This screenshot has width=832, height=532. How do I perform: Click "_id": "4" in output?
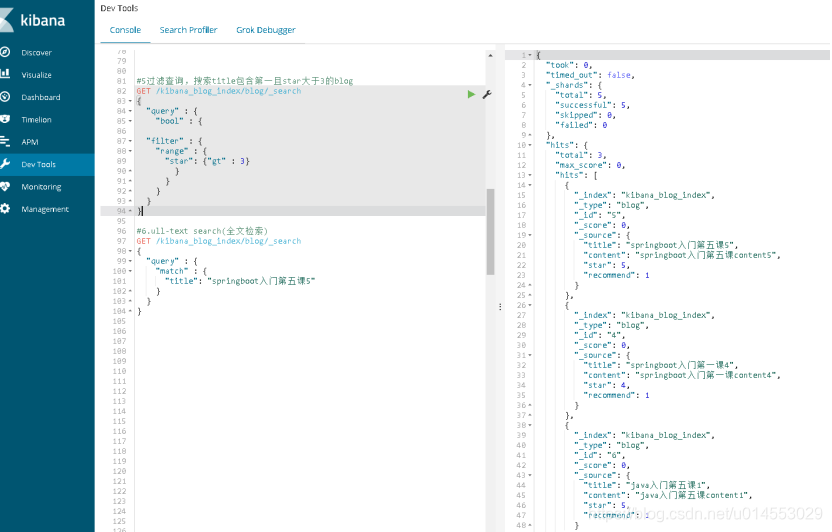point(600,335)
